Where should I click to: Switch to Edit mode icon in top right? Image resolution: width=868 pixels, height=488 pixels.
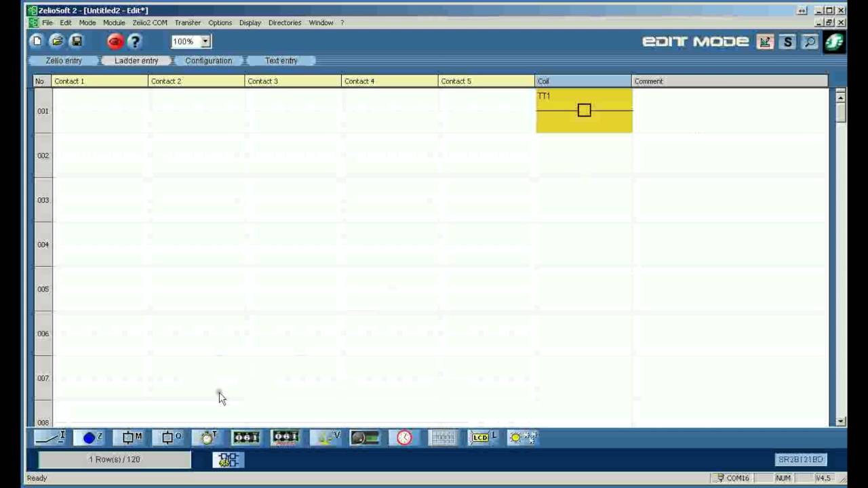(766, 42)
